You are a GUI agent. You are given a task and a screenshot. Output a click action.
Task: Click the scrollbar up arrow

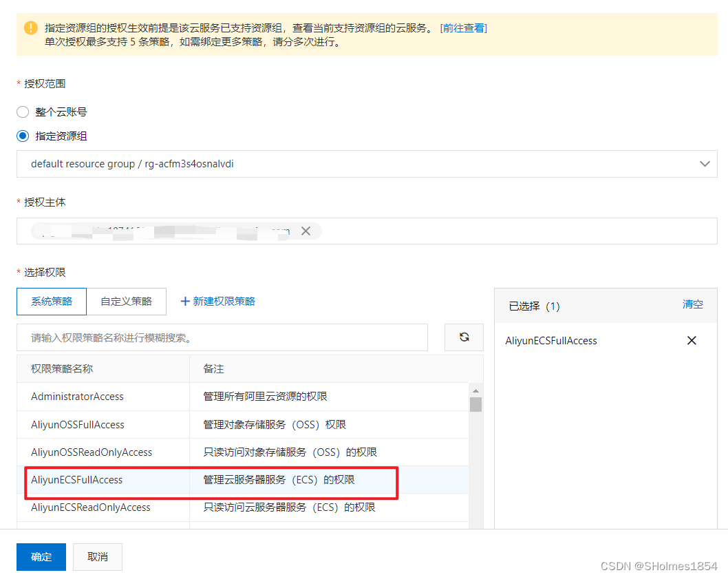pyautogui.click(x=475, y=390)
